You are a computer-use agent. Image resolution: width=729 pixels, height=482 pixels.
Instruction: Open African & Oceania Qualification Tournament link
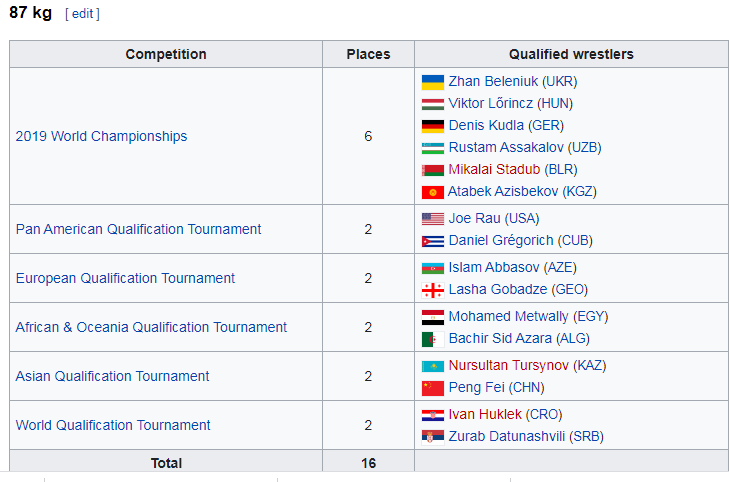[x=151, y=327]
